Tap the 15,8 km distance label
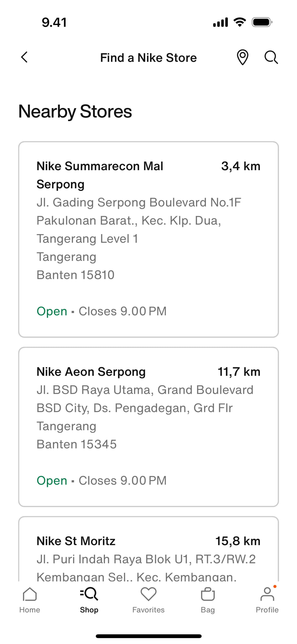This screenshot has height=644, width=297. click(237, 541)
